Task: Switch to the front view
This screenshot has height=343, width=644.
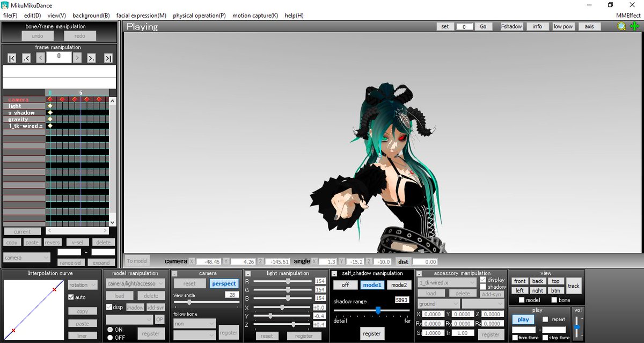Action: [x=520, y=281]
